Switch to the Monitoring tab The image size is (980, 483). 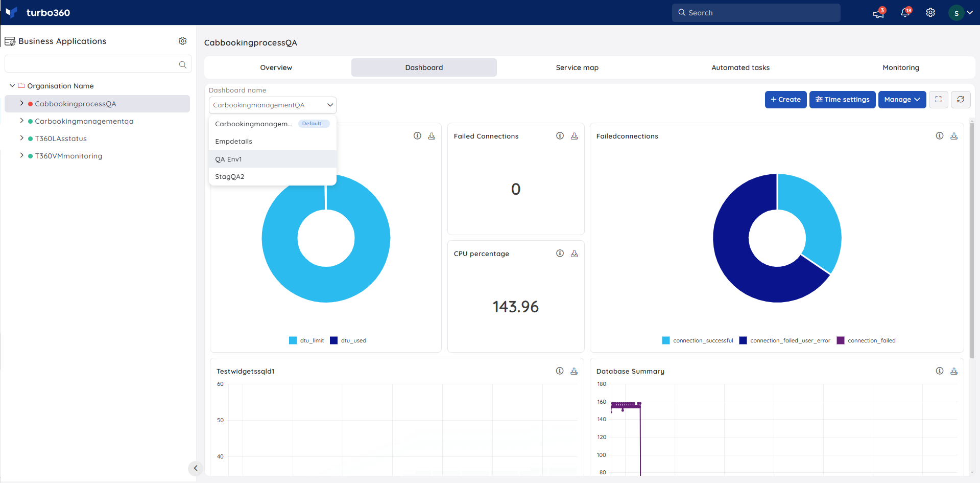[901, 67]
